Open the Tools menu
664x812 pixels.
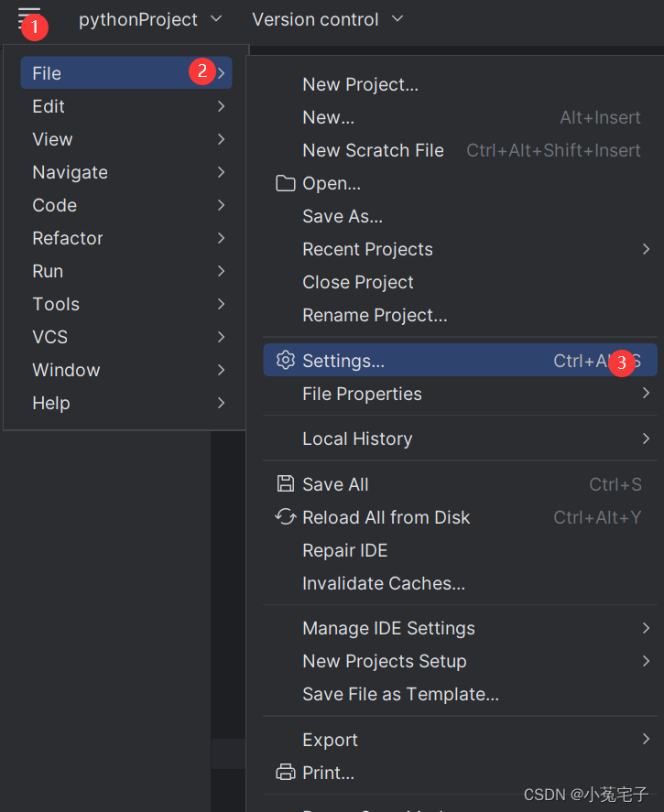[56, 304]
